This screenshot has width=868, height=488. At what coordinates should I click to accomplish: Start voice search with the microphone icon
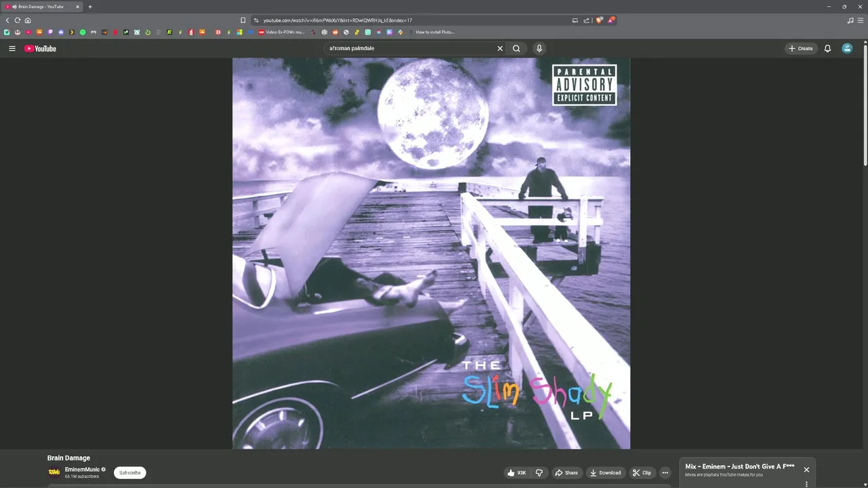tap(539, 48)
